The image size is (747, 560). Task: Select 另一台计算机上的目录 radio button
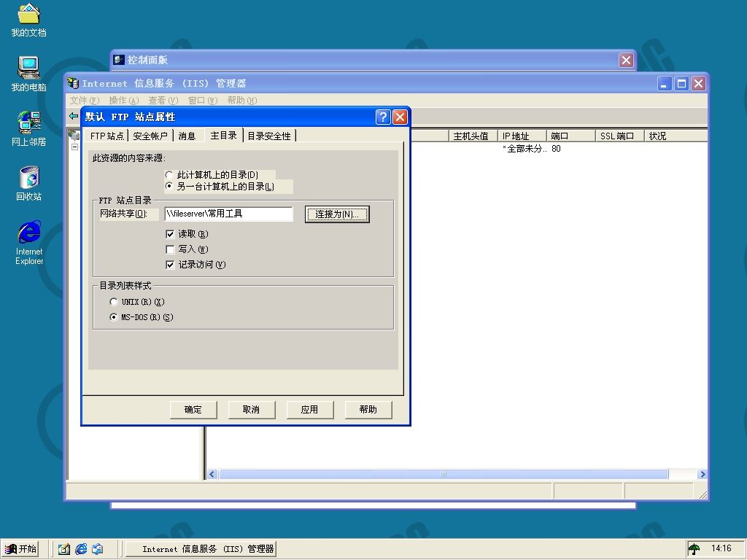click(x=169, y=186)
